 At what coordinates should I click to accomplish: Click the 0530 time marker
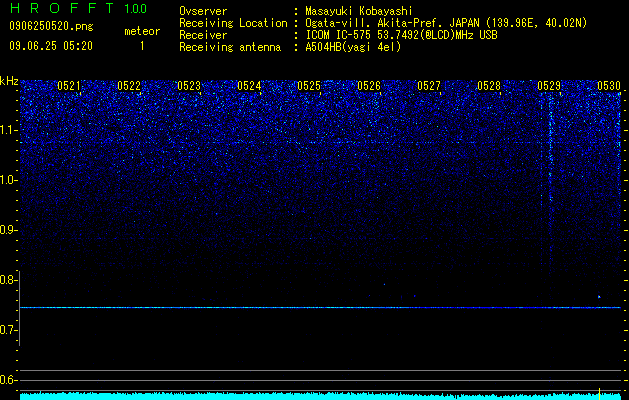(x=609, y=86)
